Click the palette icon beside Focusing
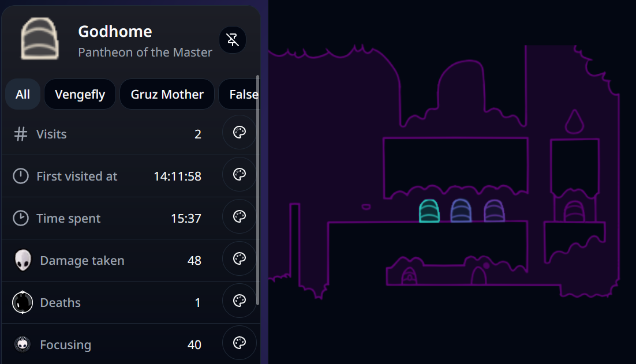This screenshot has height=364, width=636. [239, 343]
